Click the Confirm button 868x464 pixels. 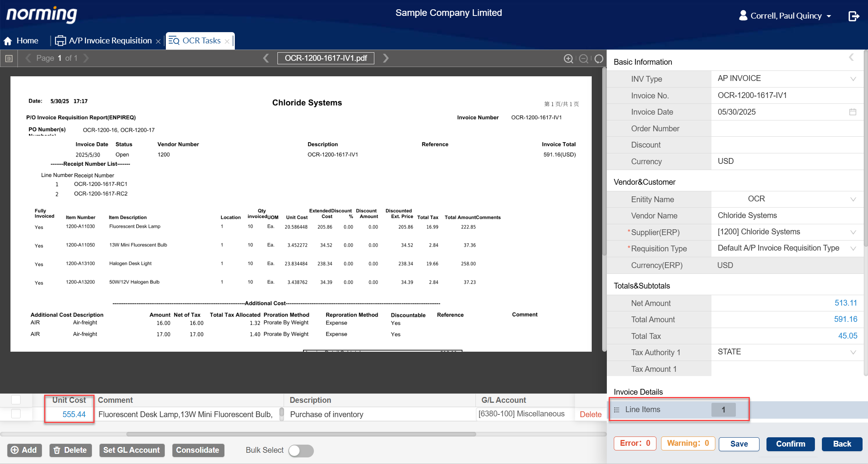[x=790, y=444]
